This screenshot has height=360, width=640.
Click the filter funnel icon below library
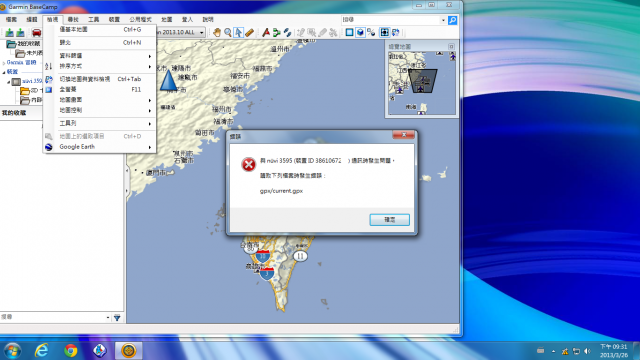coord(117,317)
